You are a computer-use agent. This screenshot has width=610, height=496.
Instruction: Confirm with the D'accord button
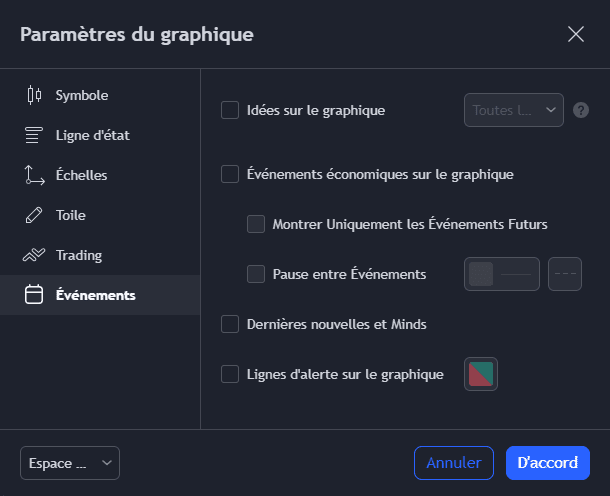547,463
